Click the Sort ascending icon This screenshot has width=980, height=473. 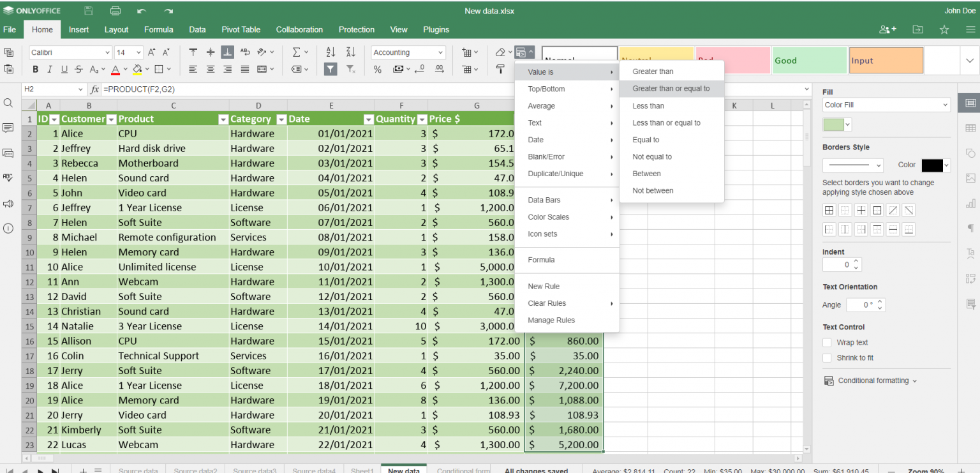pos(330,52)
